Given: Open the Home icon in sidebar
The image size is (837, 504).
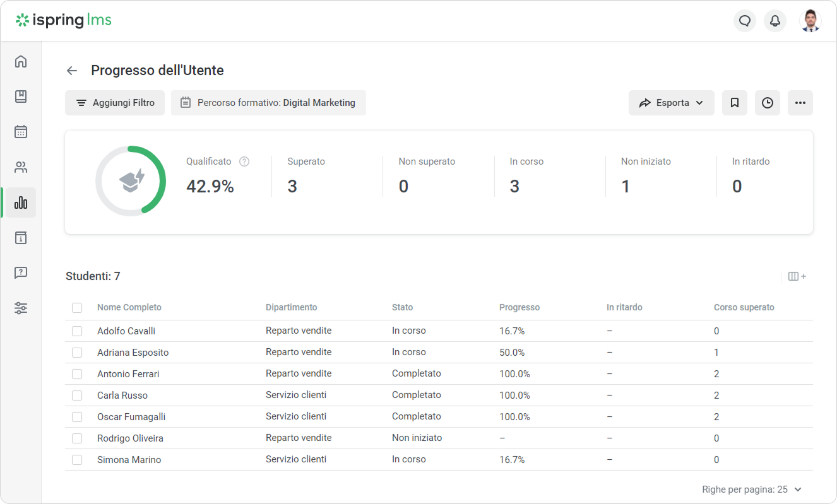Looking at the screenshot, I should coord(21,61).
